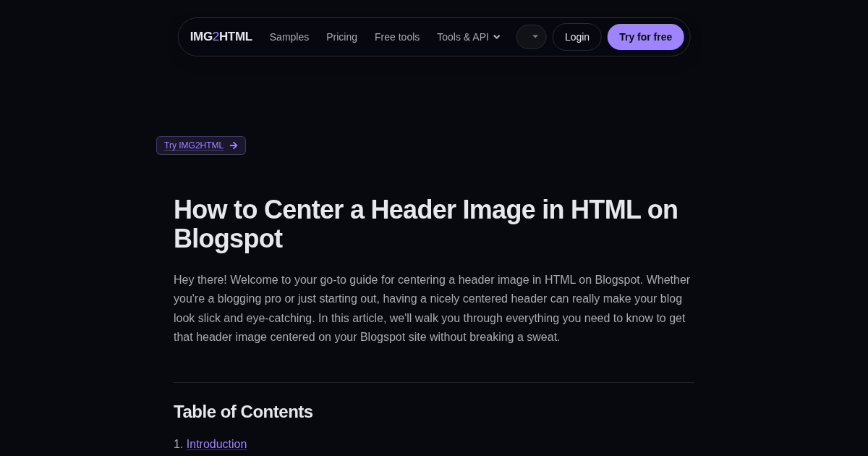Open Free tools in the navbar
The width and height of the screenshot is (868, 456).
coord(397,37)
